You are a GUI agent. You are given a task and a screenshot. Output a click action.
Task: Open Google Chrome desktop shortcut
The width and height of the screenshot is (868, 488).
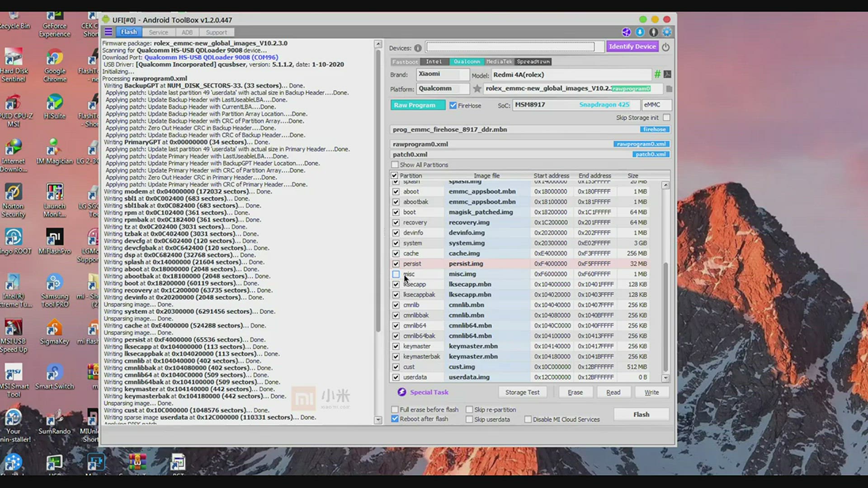pyautogui.click(x=55, y=66)
